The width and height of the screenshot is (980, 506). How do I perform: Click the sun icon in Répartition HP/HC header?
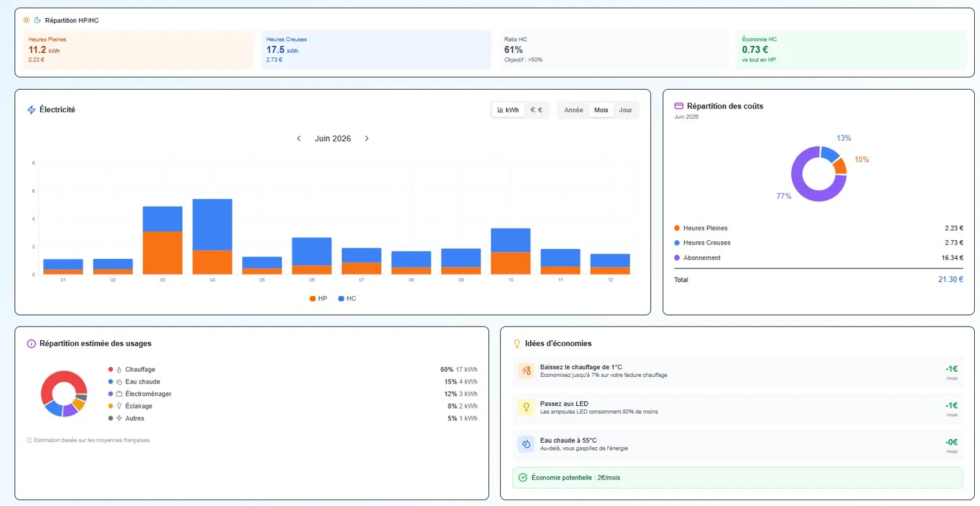[26, 20]
